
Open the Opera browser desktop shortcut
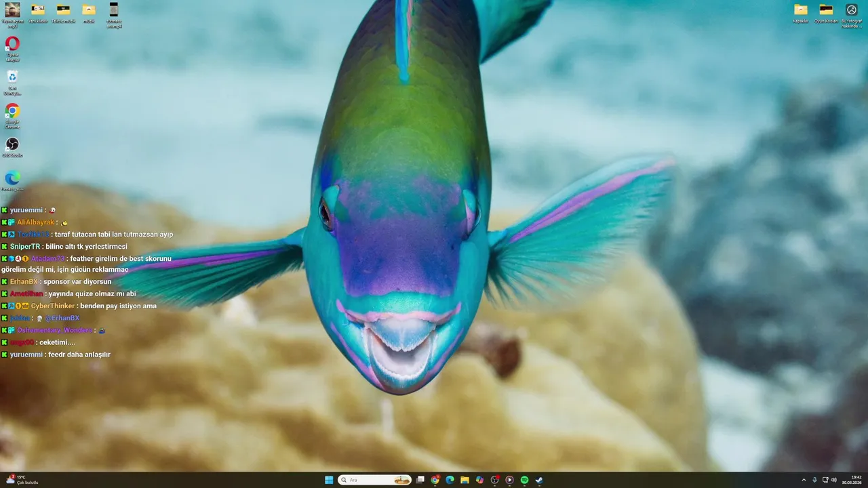(12, 48)
